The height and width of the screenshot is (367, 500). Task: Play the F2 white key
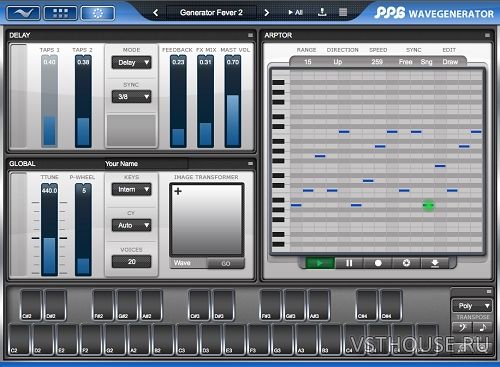point(91,339)
